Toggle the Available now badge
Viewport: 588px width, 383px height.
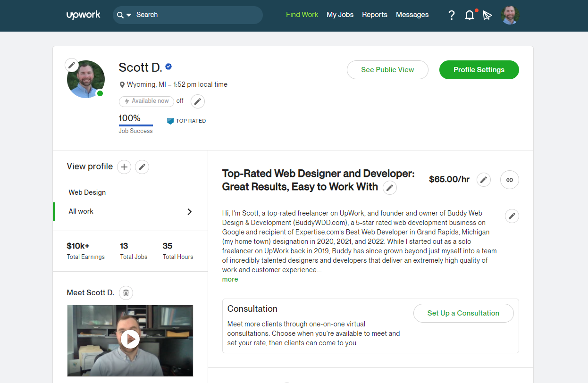pyautogui.click(x=146, y=101)
